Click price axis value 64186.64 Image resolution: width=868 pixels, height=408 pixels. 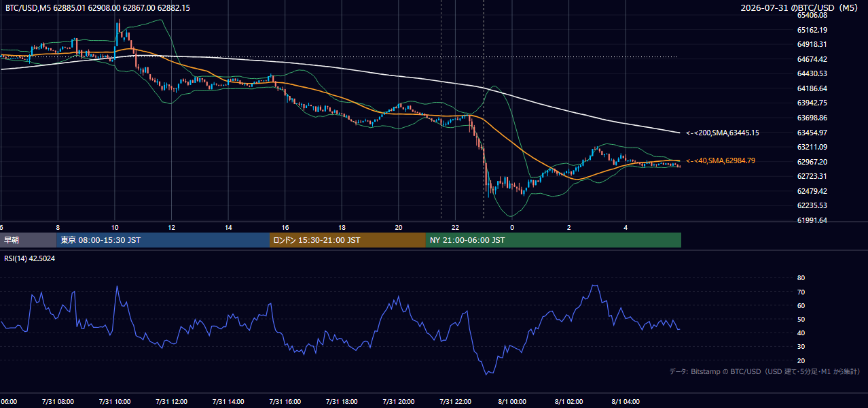812,88
